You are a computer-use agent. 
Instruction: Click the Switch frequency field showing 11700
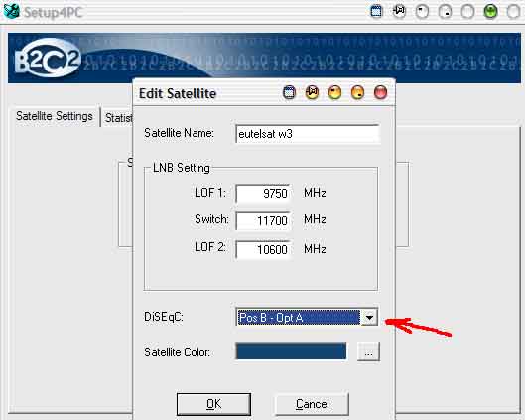pyautogui.click(x=263, y=221)
